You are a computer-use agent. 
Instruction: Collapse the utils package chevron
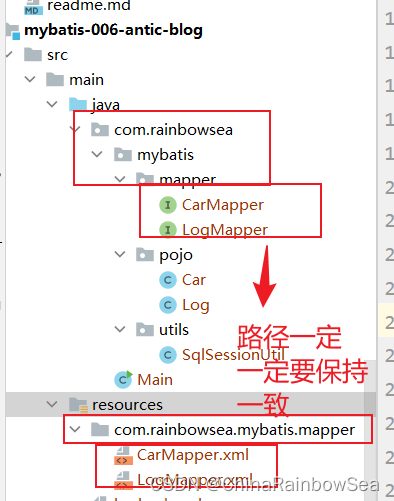pyautogui.click(x=120, y=329)
